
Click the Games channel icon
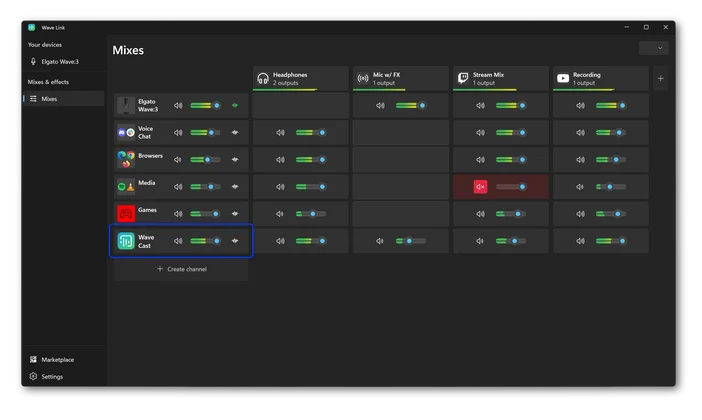tap(126, 213)
